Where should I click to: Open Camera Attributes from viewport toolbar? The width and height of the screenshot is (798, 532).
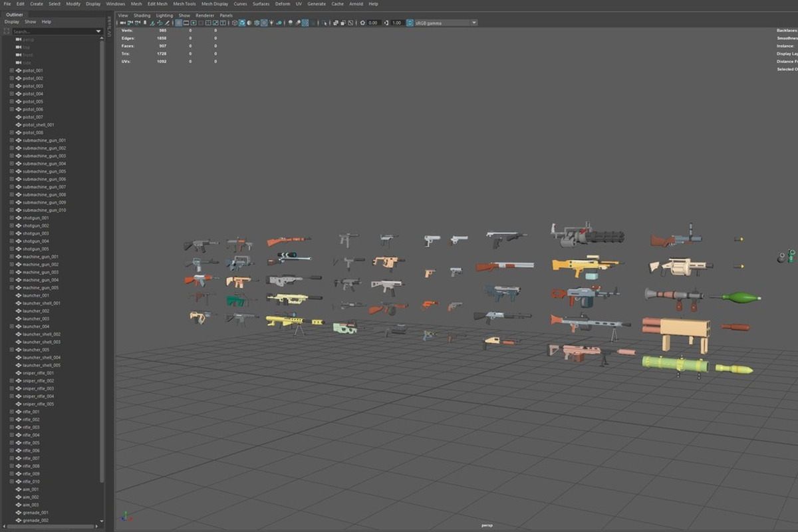[x=137, y=23]
